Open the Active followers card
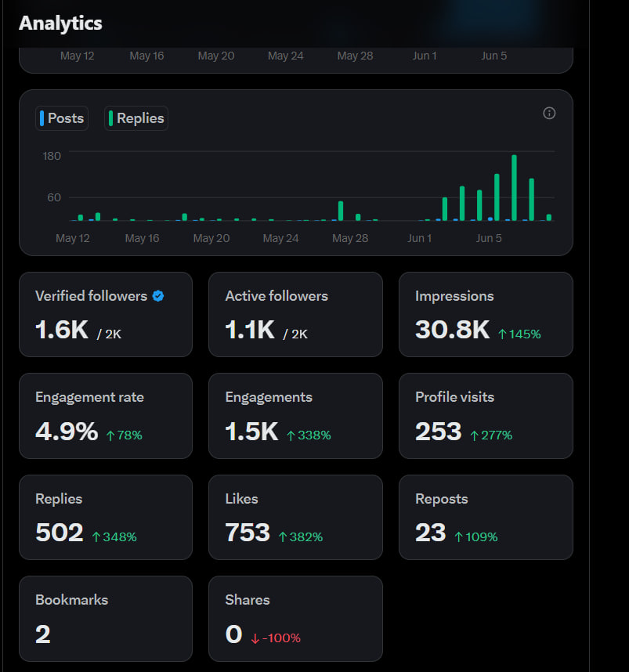The width and height of the screenshot is (629, 672). click(x=295, y=314)
